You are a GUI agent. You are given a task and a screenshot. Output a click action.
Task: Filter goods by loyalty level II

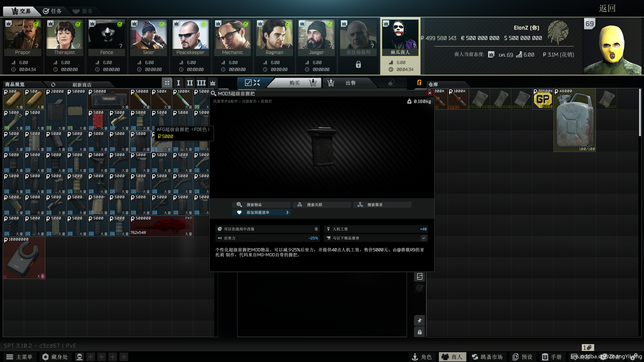pyautogui.click(x=190, y=83)
